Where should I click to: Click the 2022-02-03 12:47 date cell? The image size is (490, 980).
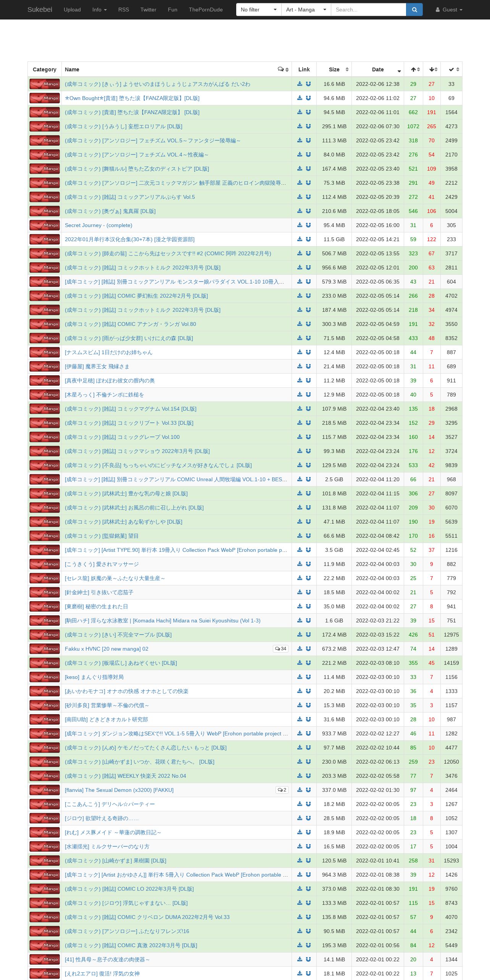pos(378,649)
